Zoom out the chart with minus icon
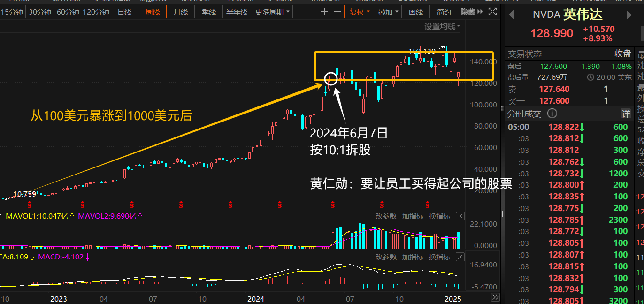 pos(337,12)
